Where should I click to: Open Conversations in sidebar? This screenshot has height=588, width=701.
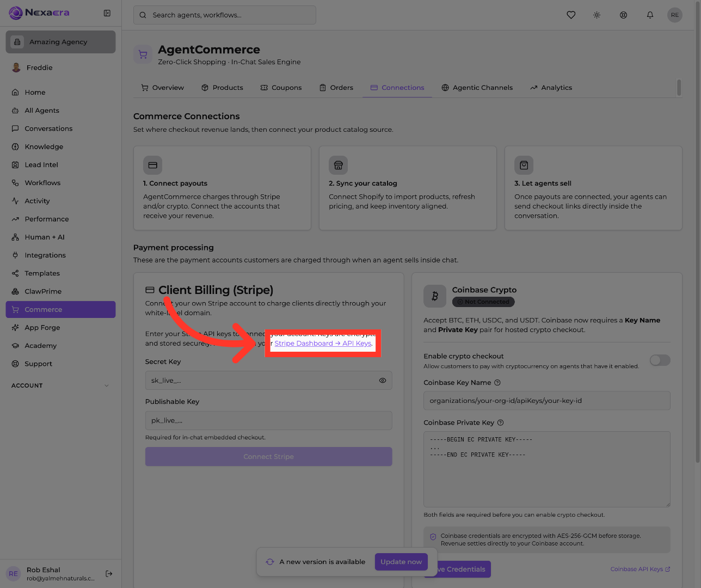(x=60, y=128)
